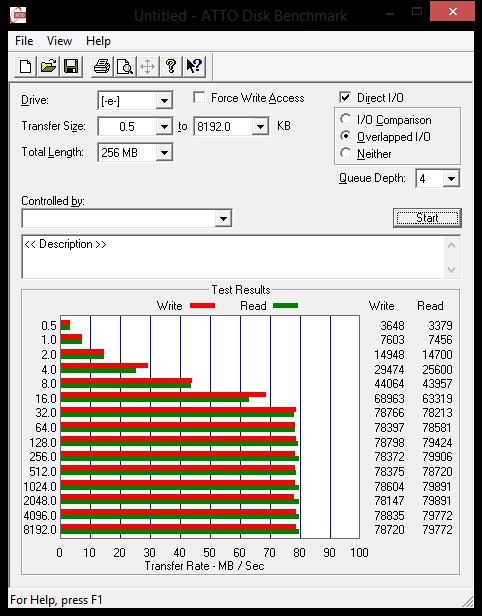482x616 pixels.
Task: Select the I/O Comparison radio button
Action: coord(346,119)
